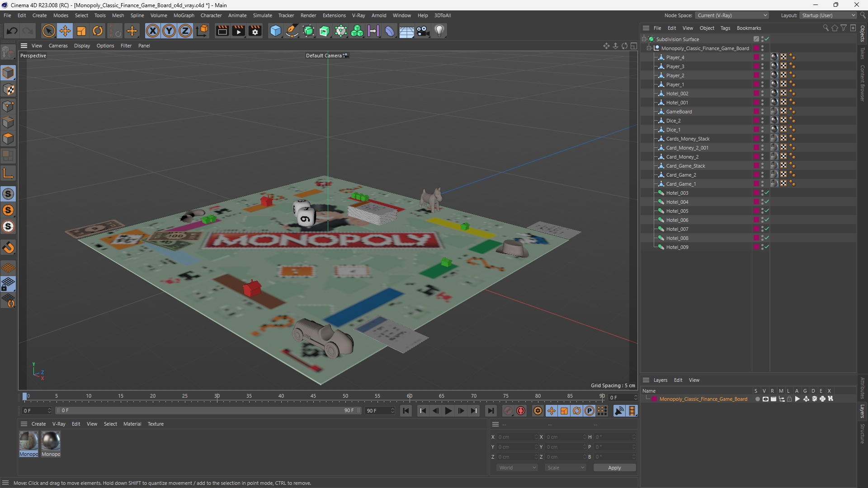The height and width of the screenshot is (488, 868).
Task: Toggle Z axis lock
Action: pos(185,31)
